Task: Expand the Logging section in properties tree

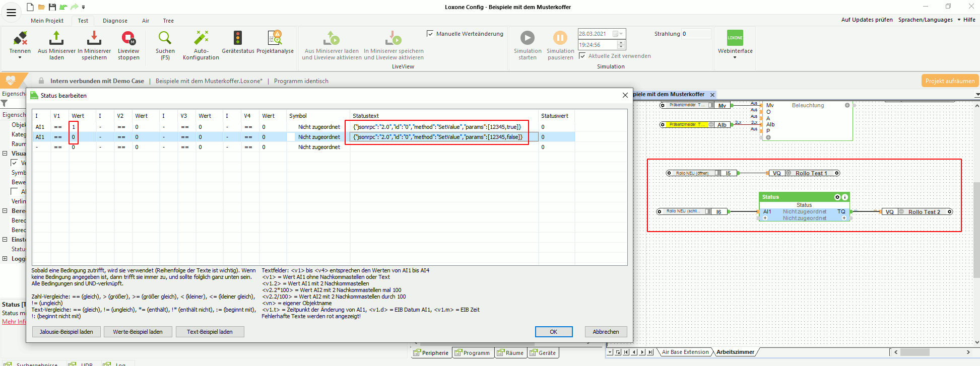Action: tap(5, 259)
